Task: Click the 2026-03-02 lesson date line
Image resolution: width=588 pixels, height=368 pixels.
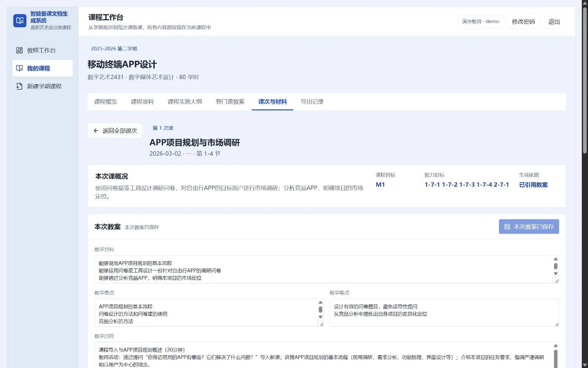Action: [185, 154]
